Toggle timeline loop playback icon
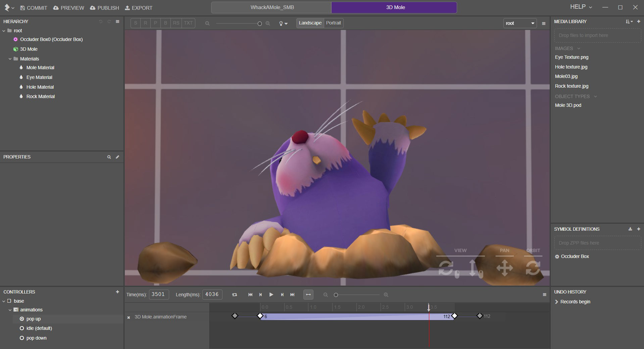Screen dimensions: 644x349 coord(235,295)
